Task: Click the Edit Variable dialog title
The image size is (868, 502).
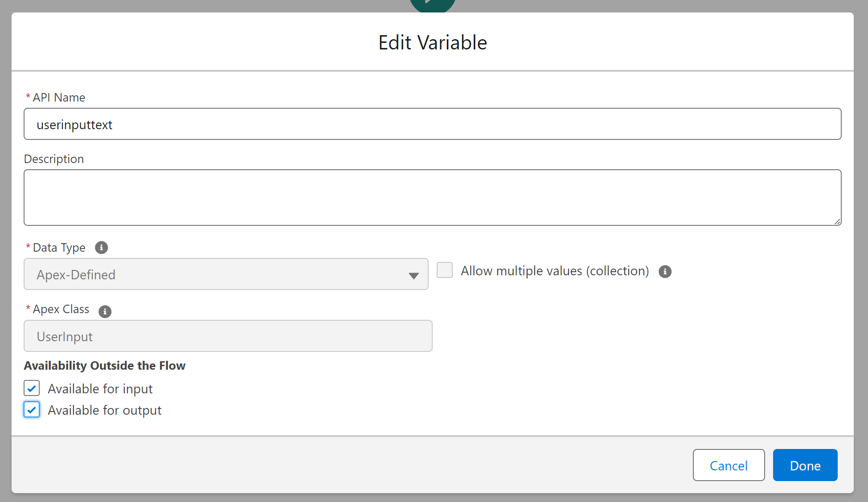Action: pyautogui.click(x=432, y=42)
